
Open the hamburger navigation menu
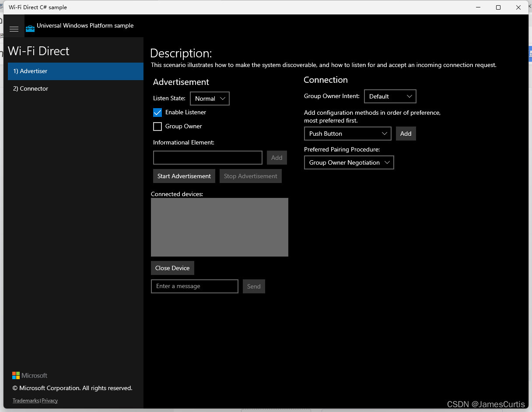coord(14,29)
